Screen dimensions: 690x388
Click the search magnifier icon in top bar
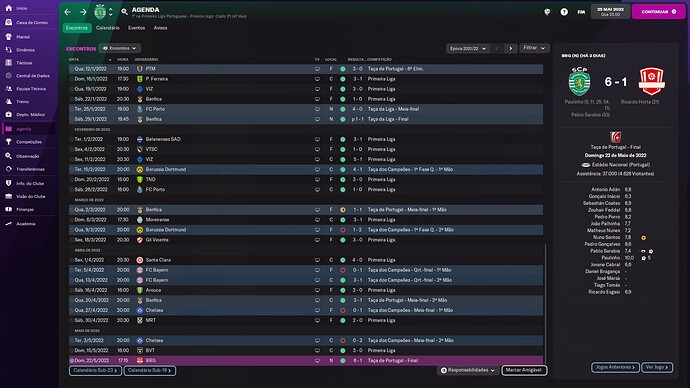coord(124,12)
